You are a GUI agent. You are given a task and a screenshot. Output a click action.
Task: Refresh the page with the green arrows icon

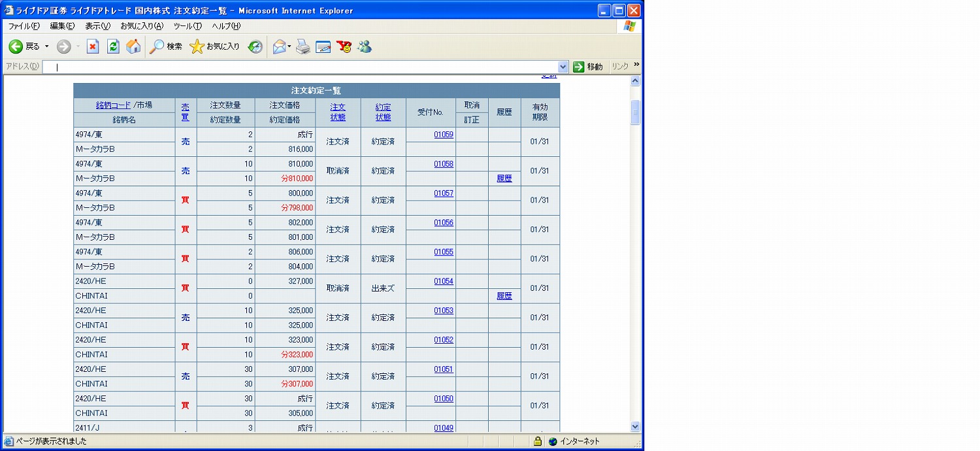113,46
